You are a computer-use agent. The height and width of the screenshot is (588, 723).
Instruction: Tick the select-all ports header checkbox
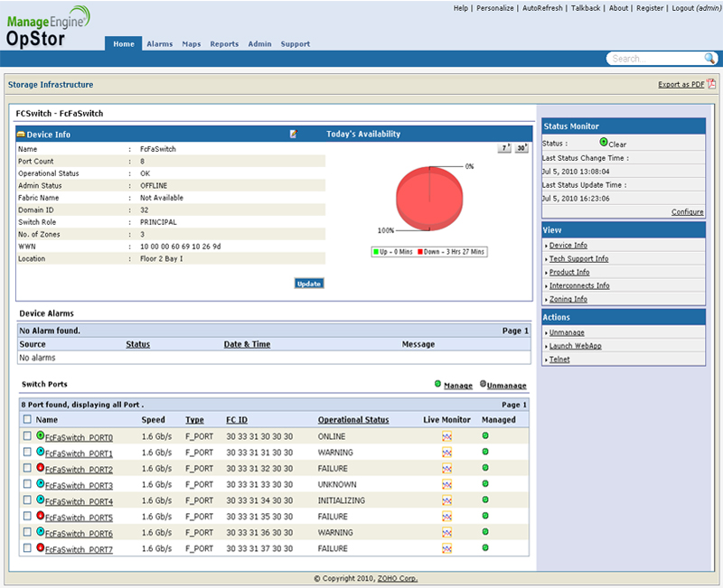(x=27, y=419)
